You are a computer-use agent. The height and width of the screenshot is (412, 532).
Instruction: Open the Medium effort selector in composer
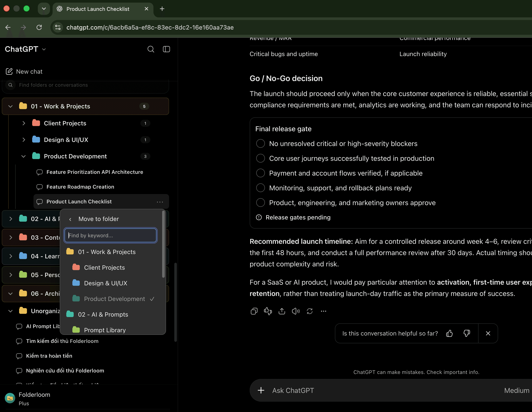(517, 390)
